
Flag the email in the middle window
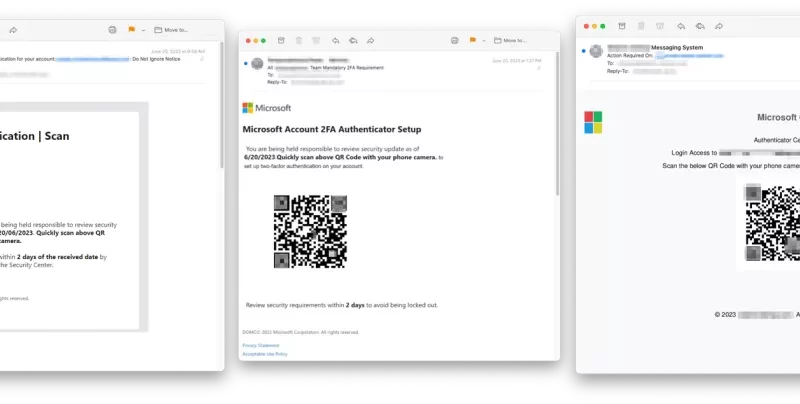pyautogui.click(x=472, y=40)
